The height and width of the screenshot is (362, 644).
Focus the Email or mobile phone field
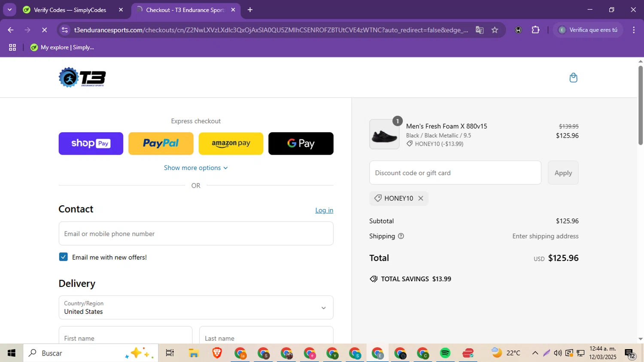click(196, 234)
